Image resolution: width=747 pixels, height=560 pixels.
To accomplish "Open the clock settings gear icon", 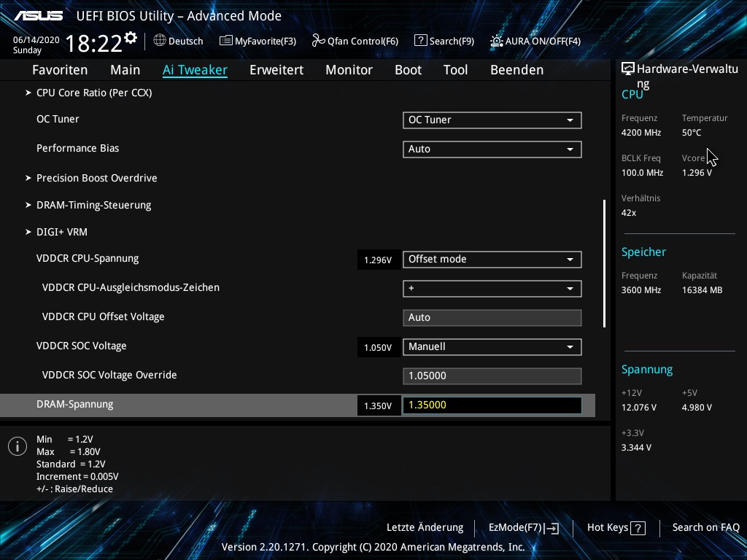I will [x=130, y=38].
